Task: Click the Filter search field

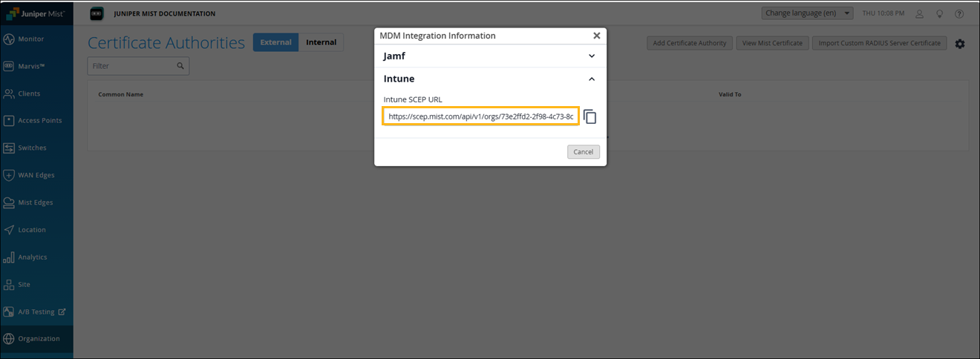Action: click(x=134, y=66)
